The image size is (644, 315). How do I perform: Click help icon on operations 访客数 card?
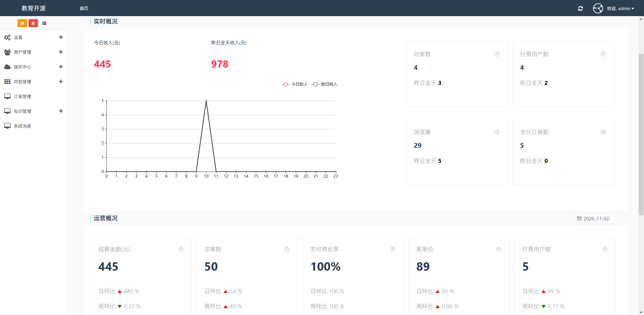pos(287,249)
